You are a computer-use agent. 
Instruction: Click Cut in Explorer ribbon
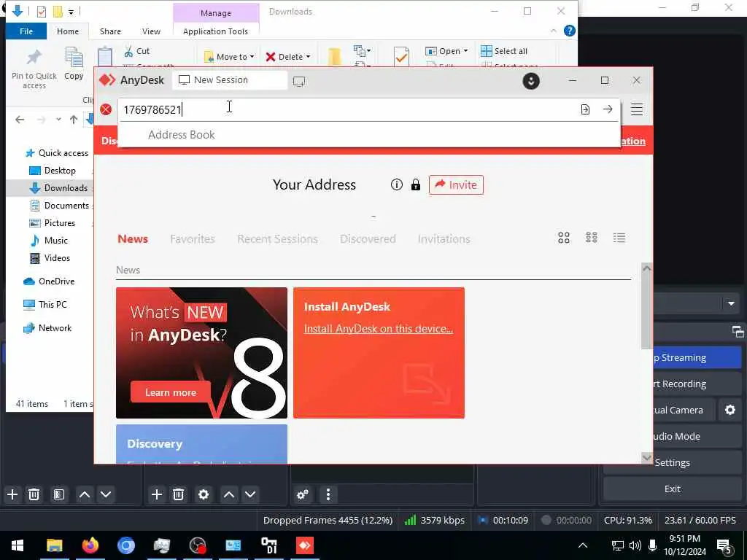coord(136,51)
